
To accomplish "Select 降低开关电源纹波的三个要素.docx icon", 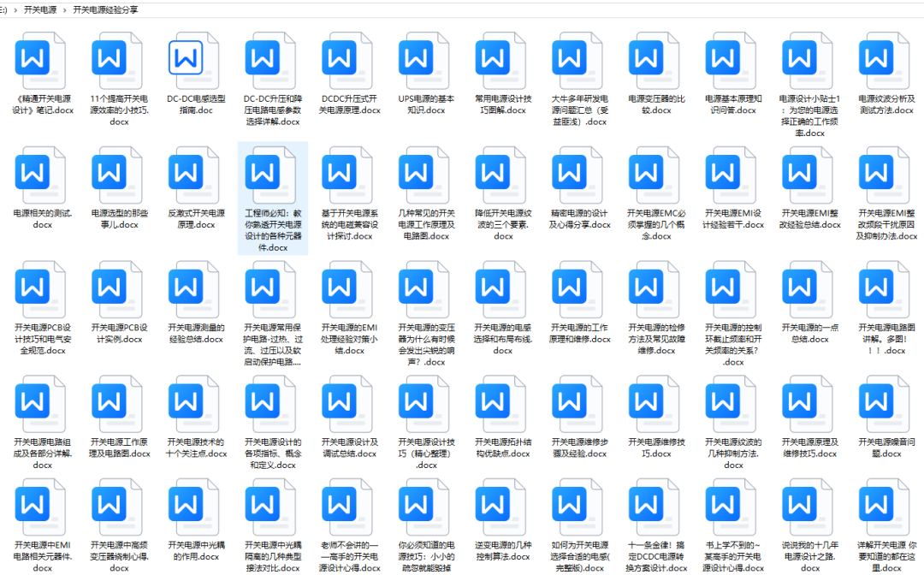I will pos(500,175).
